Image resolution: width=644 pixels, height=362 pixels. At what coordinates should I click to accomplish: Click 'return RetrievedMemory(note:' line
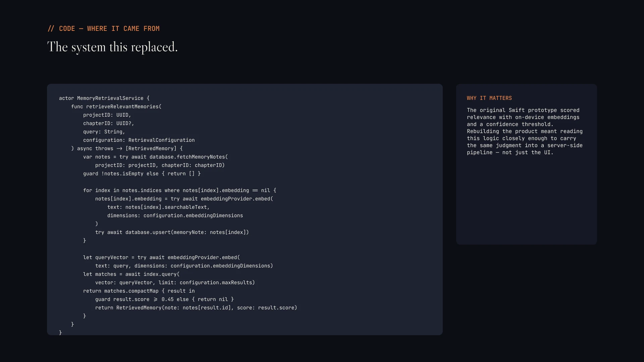point(196,308)
